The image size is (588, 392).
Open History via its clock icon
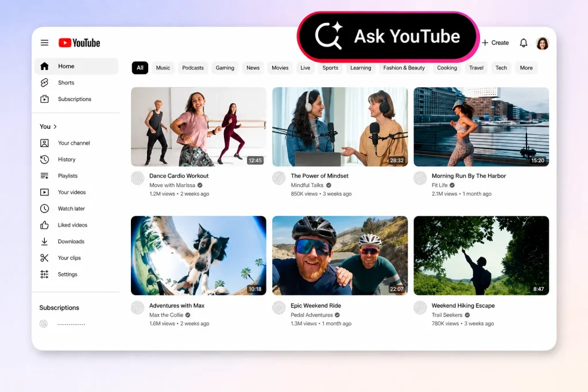pyautogui.click(x=44, y=160)
